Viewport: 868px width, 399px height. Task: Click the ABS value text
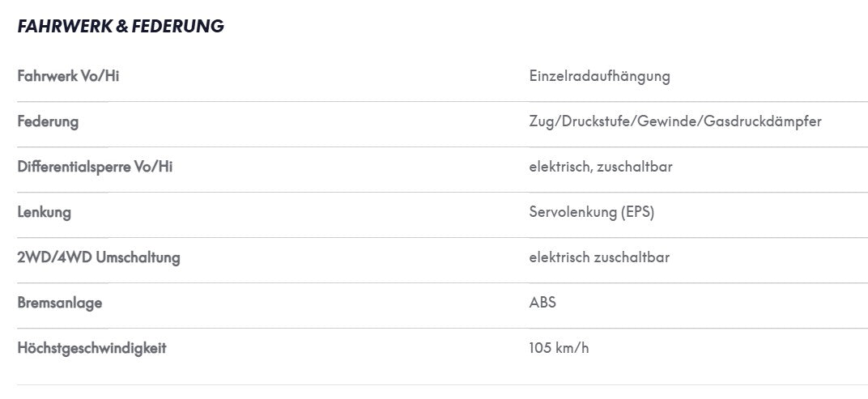(x=542, y=303)
